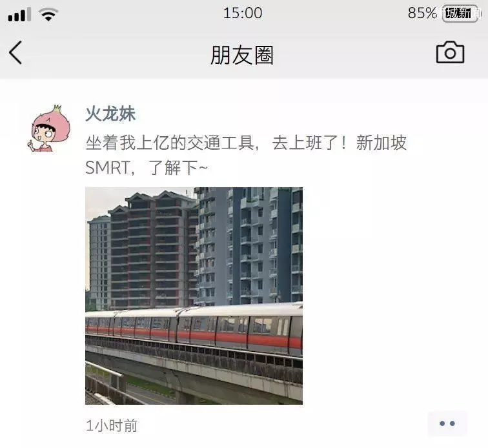Viewport: 488px width, 448px height.
Task: Open 火龙妹 profile name link
Action: click(110, 114)
